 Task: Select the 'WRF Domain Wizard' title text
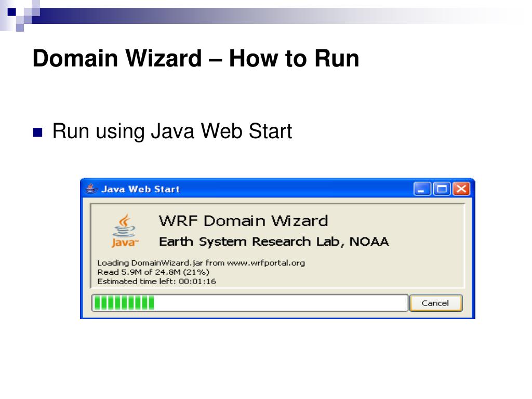coord(243,221)
